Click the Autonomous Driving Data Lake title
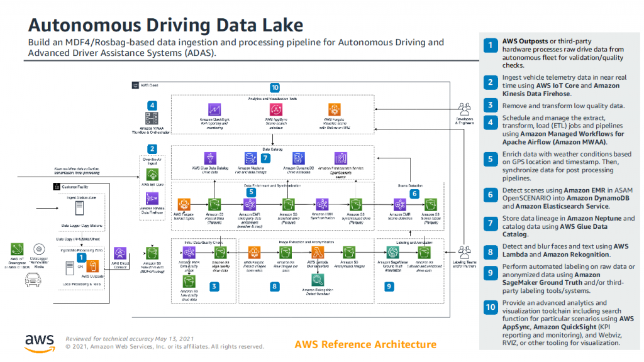 click(x=166, y=25)
